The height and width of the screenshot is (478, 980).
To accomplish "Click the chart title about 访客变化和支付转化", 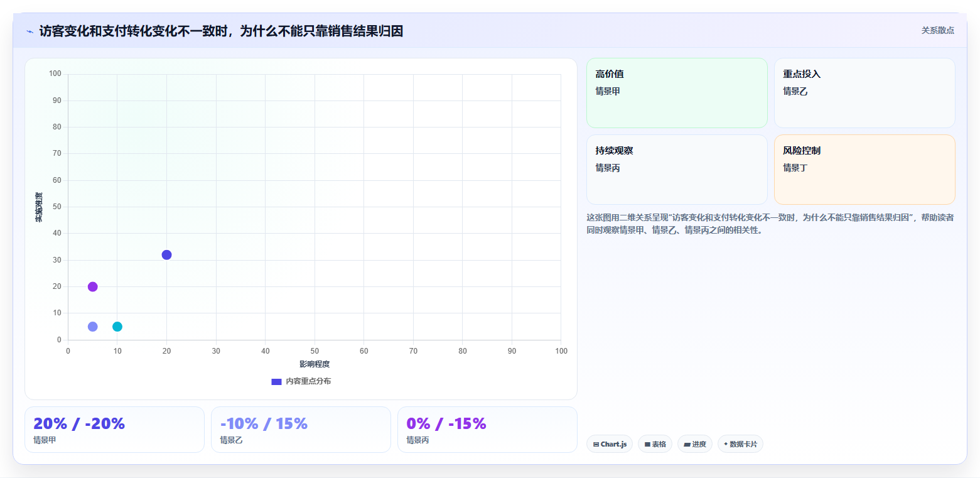I will (x=221, y=31).
